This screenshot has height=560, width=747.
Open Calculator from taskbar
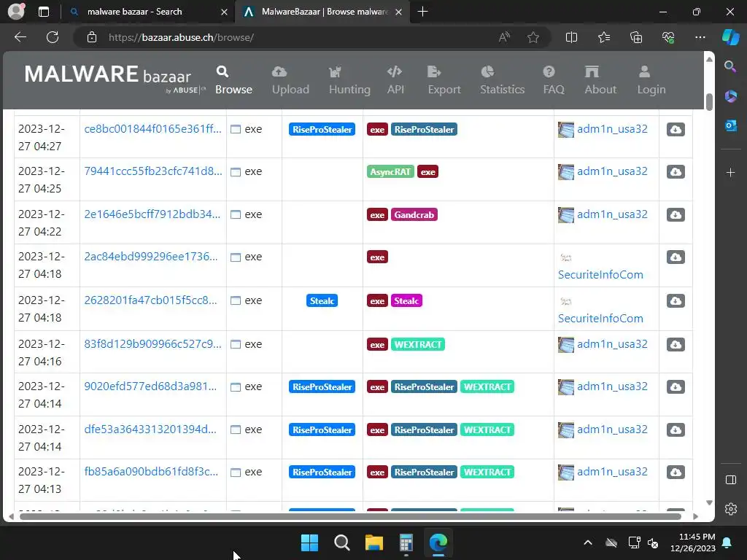point(406,542)
